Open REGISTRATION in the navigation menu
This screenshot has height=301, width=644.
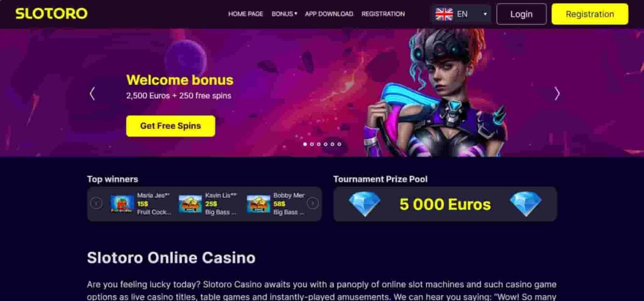coord(383,14)
